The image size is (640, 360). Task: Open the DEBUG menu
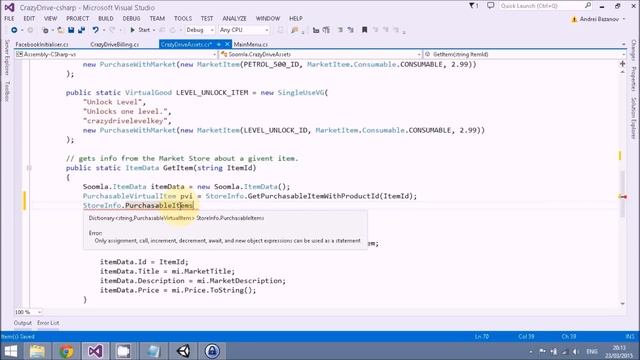(131, 19)
